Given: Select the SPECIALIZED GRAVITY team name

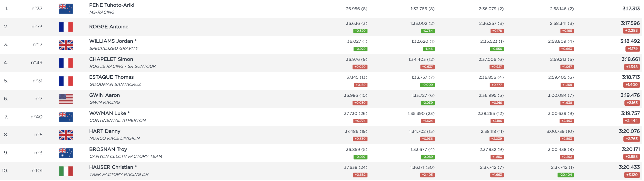Looking at the screenshot, I should click(114, 48).
